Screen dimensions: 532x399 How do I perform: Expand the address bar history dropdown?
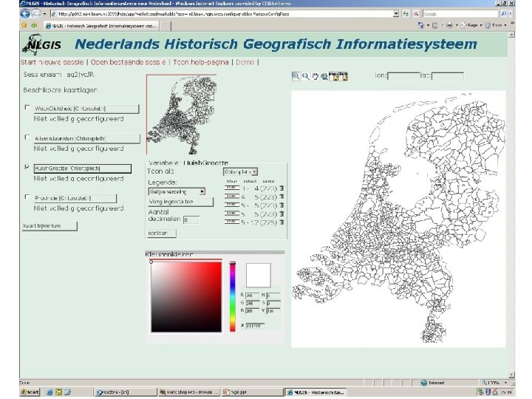(396, 14)
